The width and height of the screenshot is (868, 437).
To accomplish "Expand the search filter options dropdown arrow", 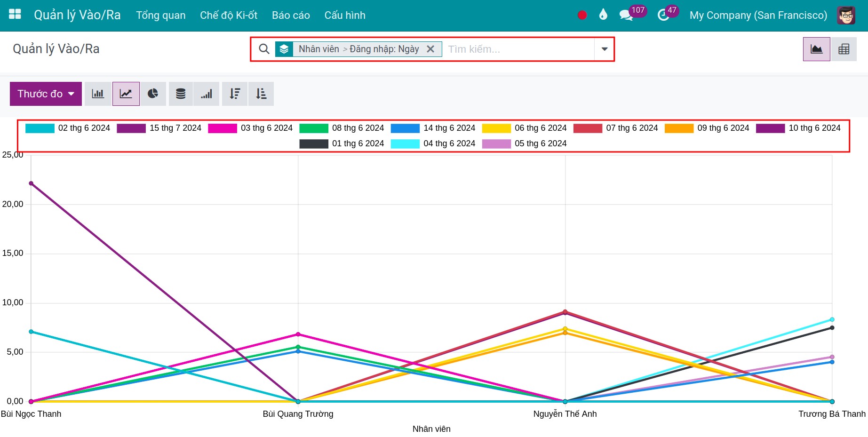I will [605, 49].
